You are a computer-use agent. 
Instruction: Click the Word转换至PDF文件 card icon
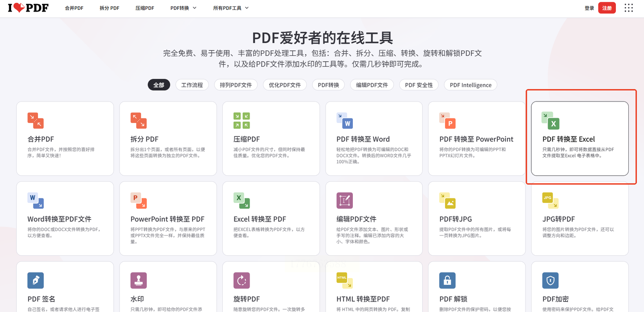(x=35, y=201)
